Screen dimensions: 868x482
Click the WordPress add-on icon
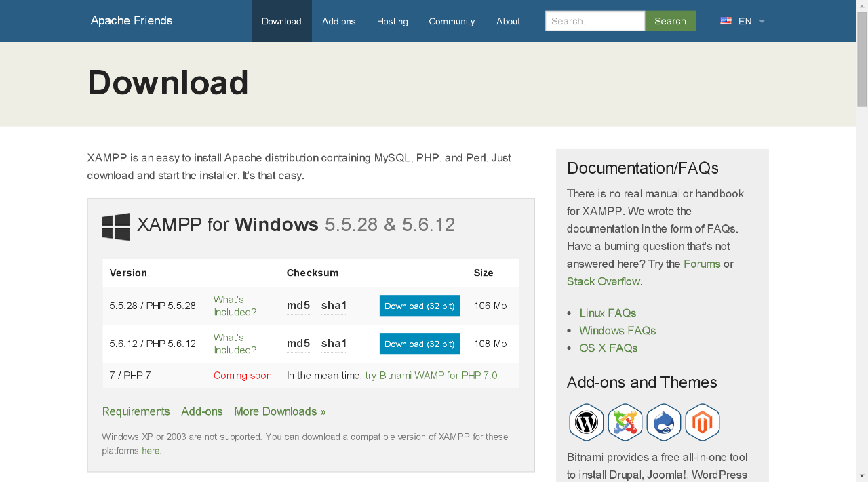[587, 422]
